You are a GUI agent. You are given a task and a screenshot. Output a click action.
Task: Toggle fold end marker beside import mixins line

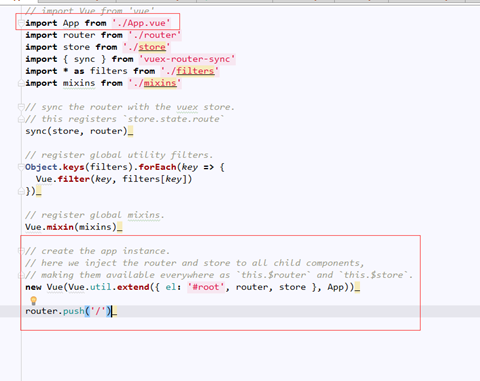click(x=21, y=83)
